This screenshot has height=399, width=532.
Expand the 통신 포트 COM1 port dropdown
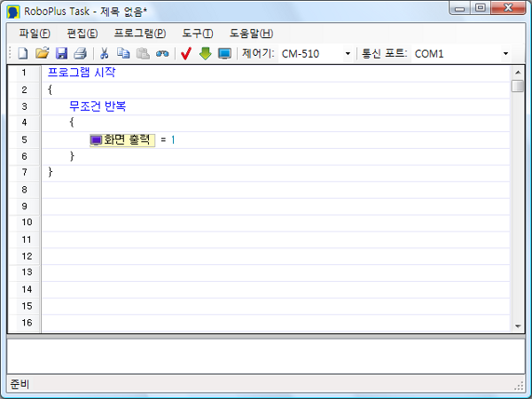[505, 54]
